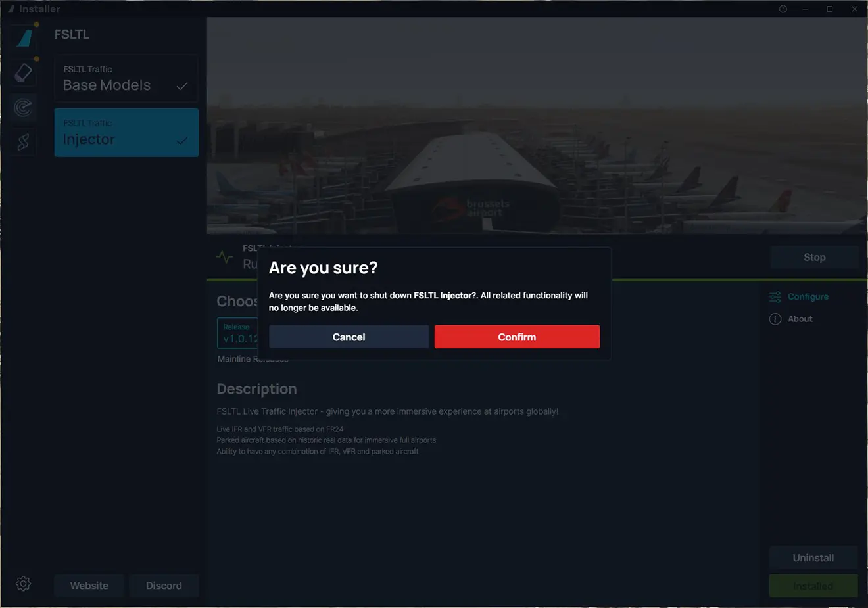Open installer settings gear

[24, 584]
